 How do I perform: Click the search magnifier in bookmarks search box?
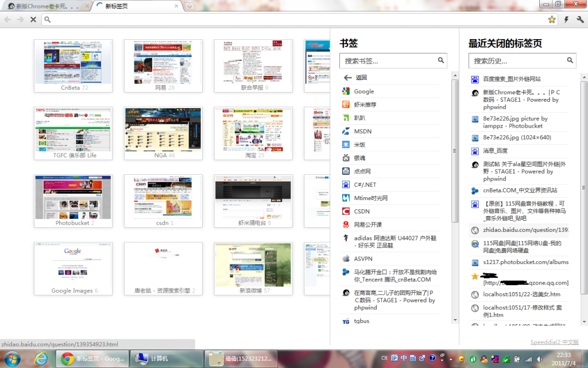pyautogui.click(x=441, y=60)
